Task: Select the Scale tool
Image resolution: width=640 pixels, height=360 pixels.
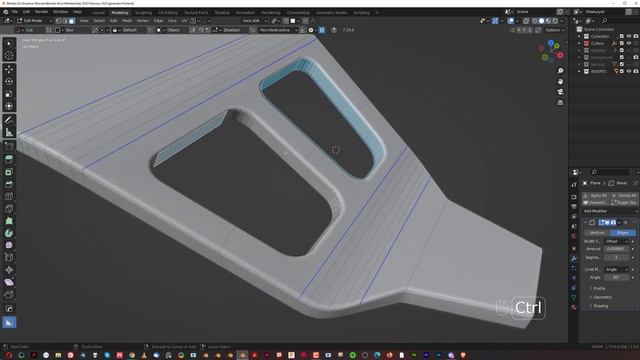Action: (x=9, y=94)
